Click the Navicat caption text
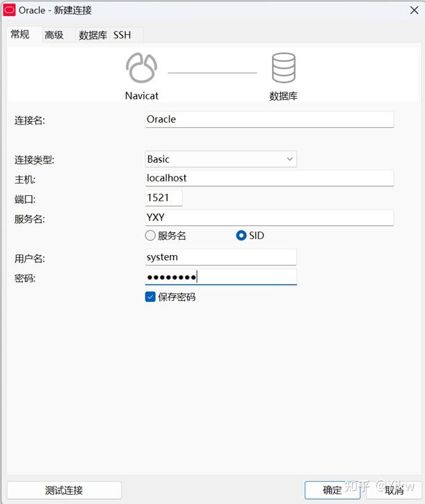Screen dimensions: 425x504 pyautogui.click(x=142, y=96)
